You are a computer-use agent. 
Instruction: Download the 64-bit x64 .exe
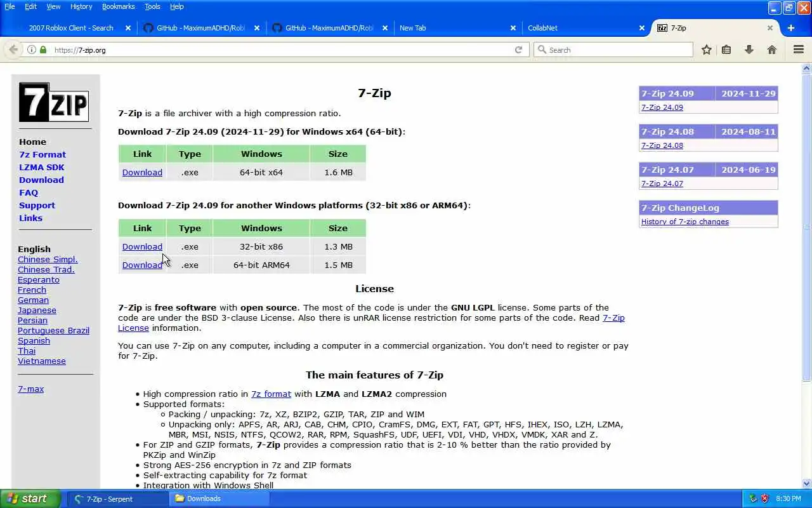[x=142, y=172]
